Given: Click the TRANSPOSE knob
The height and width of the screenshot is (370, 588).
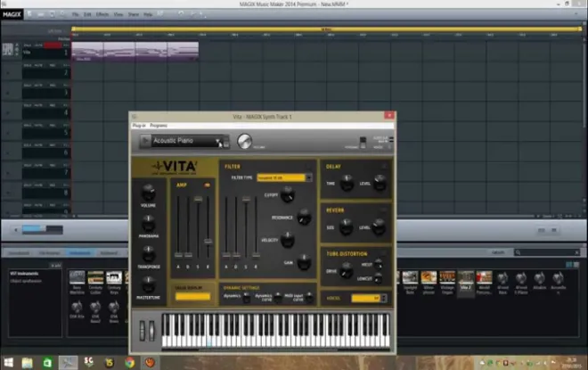Looking at the screenshot, I should 148,254.
